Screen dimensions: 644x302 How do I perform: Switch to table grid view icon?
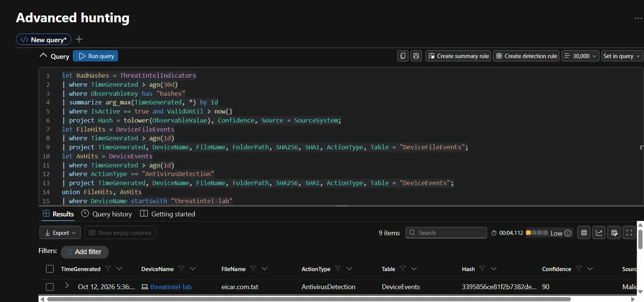(x=584, y=233)
